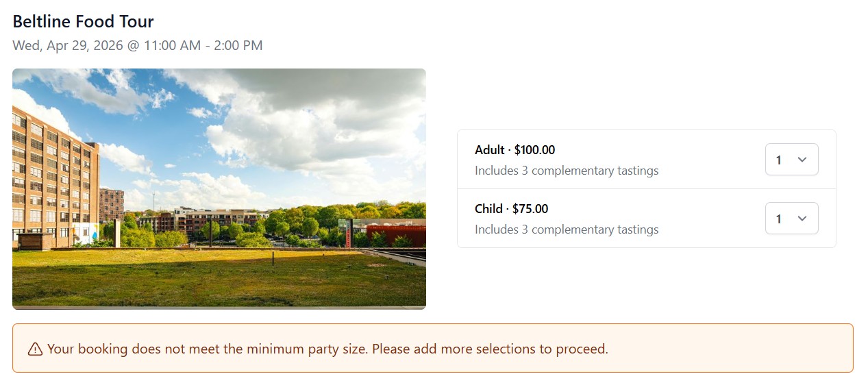Click the chevron arrow in Child selector

pyautogui.click(x=803, y=219)
